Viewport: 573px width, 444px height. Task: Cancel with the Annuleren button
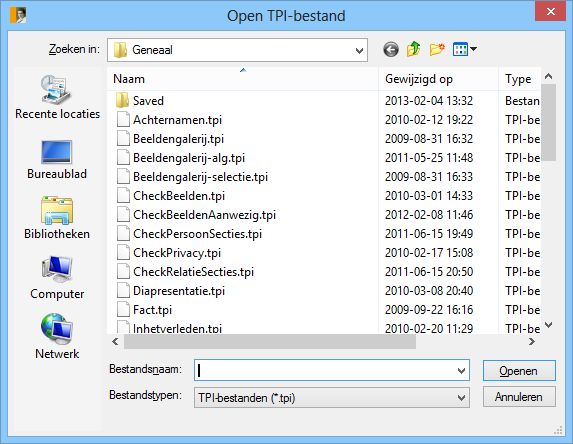(x=519, y=397)
